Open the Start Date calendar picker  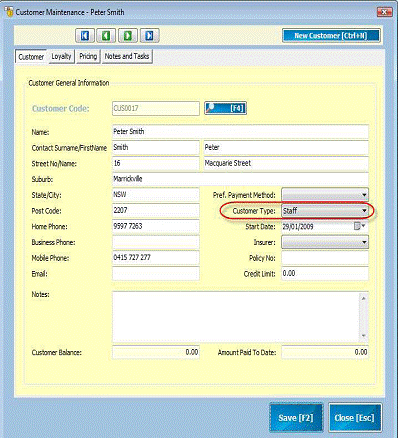pos(359,226)
